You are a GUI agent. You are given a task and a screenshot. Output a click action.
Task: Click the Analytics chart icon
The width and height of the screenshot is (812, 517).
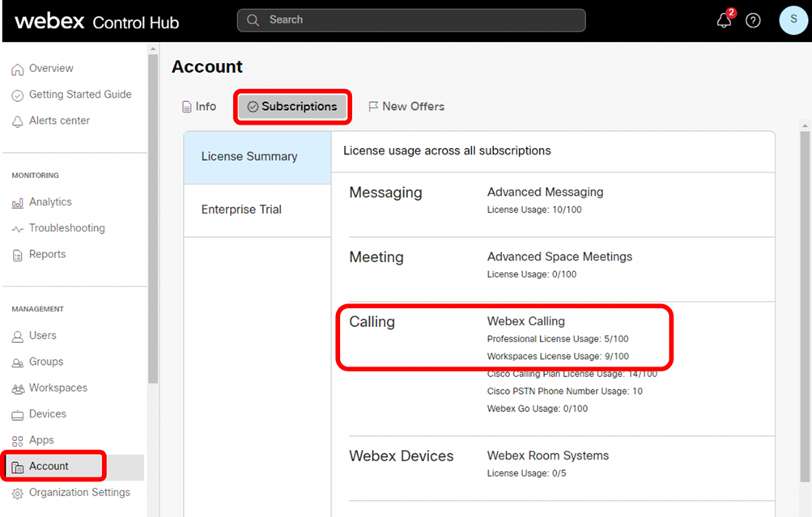[x=18, y=203]
